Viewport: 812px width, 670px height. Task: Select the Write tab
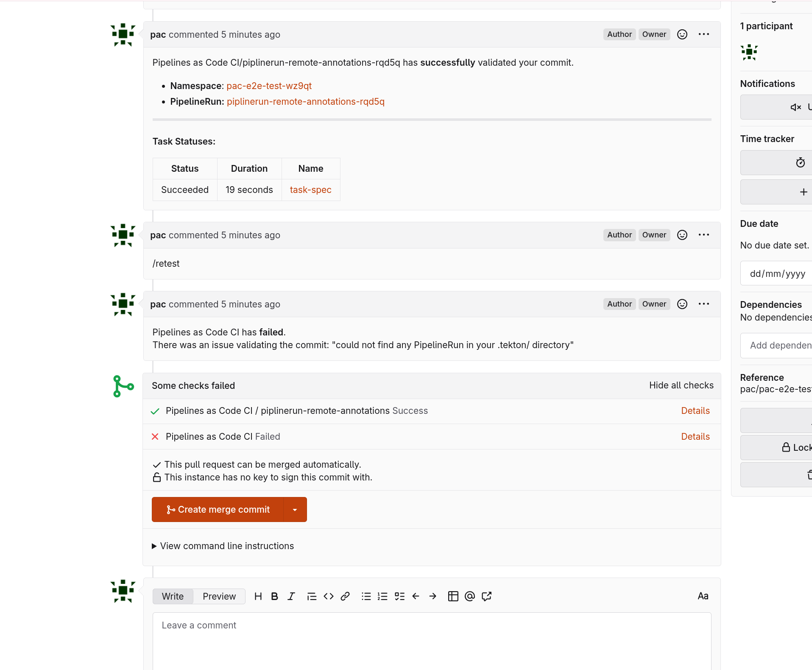[173, 596]
